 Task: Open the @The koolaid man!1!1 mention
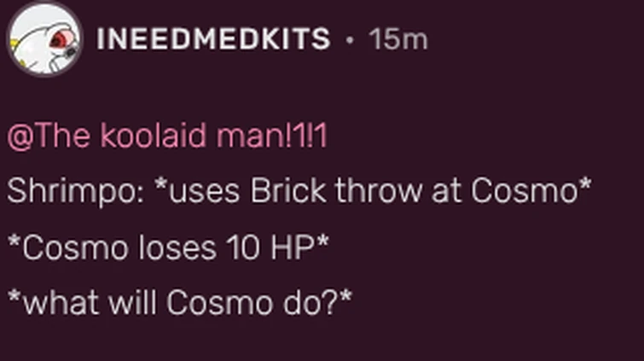point(167,136)
